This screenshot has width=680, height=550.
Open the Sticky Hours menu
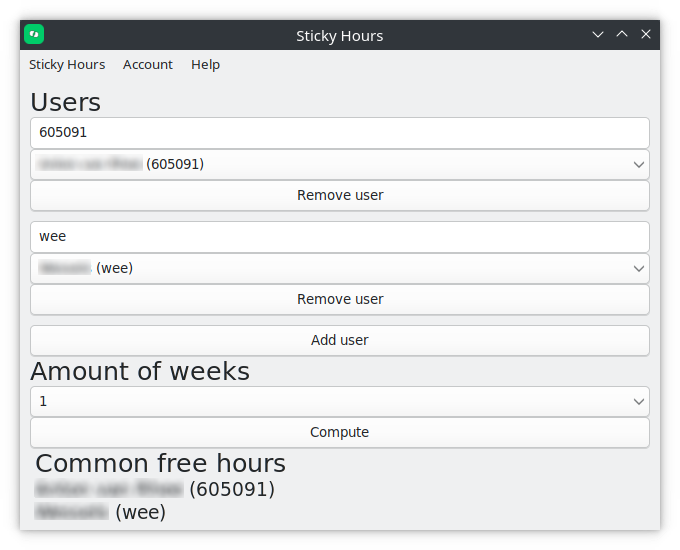tap(67, 65)
